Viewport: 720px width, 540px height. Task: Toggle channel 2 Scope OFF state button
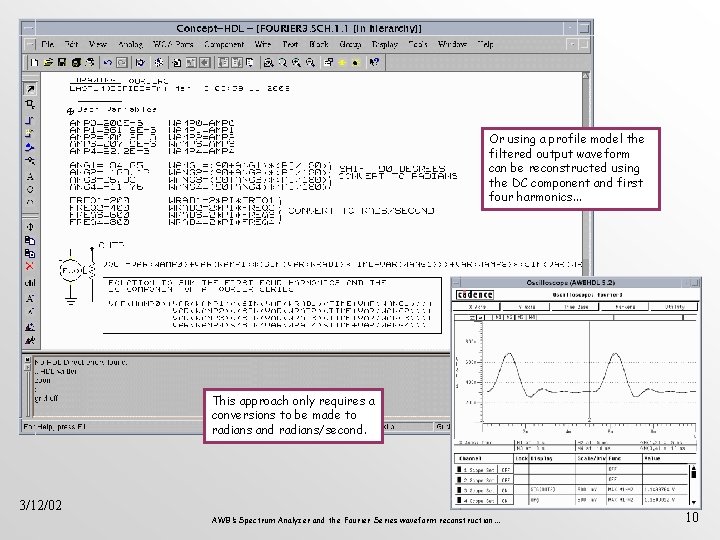(x=506, y=480)
